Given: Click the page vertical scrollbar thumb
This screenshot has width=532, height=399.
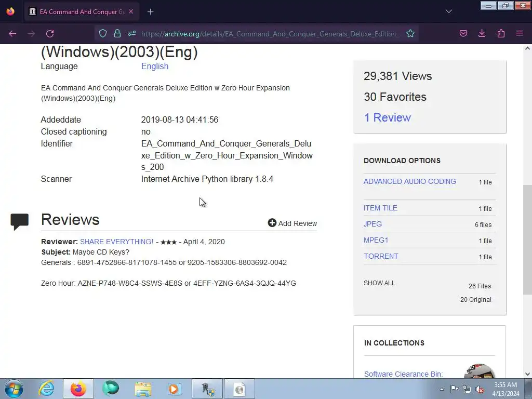Looking at the screenshot, I should [527, 239].
